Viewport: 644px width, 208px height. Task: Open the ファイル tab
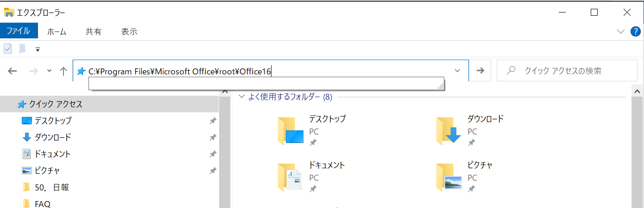tap(19, 31)
